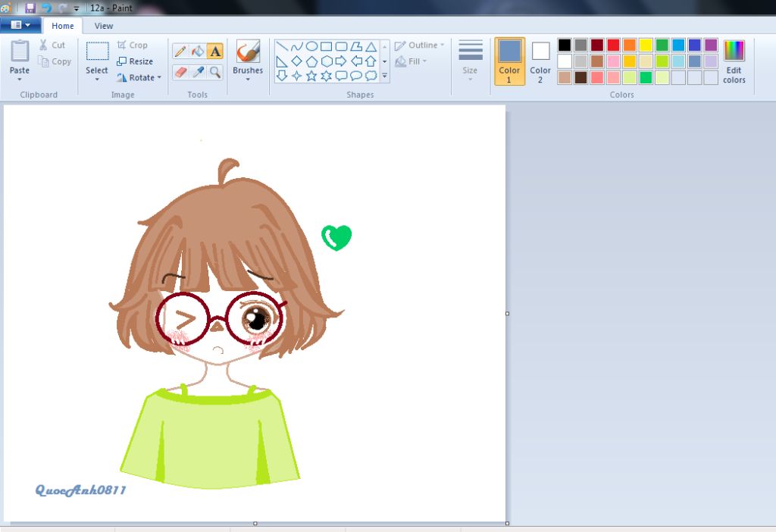The height and width of the screenshot is (532, 776).
Task: Pick the custom bright green swatch
Action: point(646,77)
